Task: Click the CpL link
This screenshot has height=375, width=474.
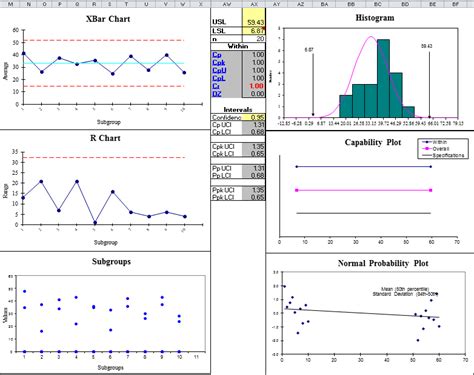Action: click(219, 78)
